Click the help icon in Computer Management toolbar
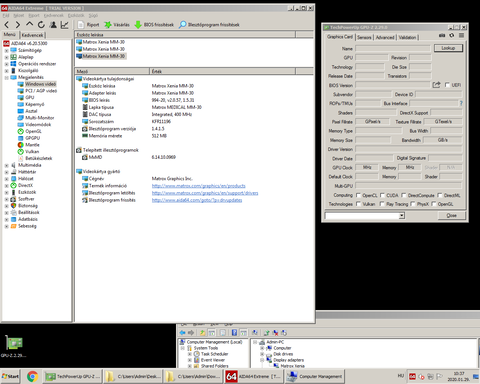Image resolution: width=480 pixels, height=384 pixels. (234, 333)
